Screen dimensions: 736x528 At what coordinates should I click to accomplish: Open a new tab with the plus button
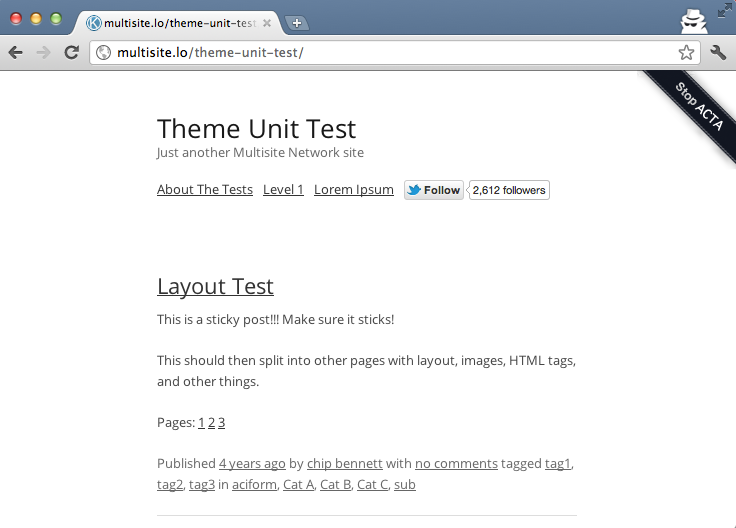[297, 23]
